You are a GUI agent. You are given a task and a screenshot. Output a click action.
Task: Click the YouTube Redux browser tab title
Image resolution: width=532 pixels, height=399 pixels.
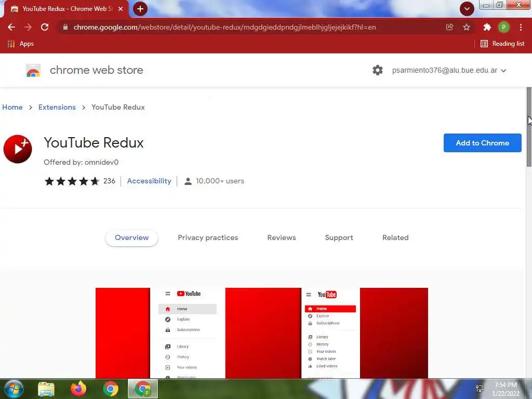(68, 9)
